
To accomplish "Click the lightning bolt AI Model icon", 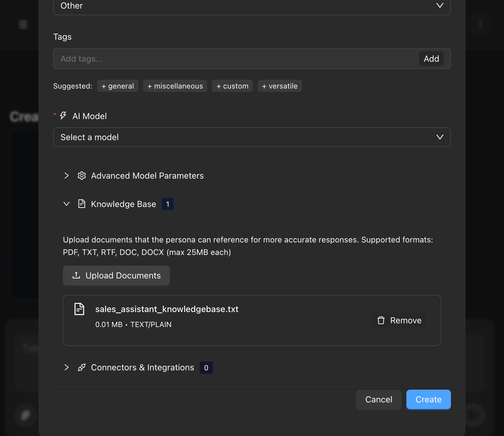I will (63, 116).
